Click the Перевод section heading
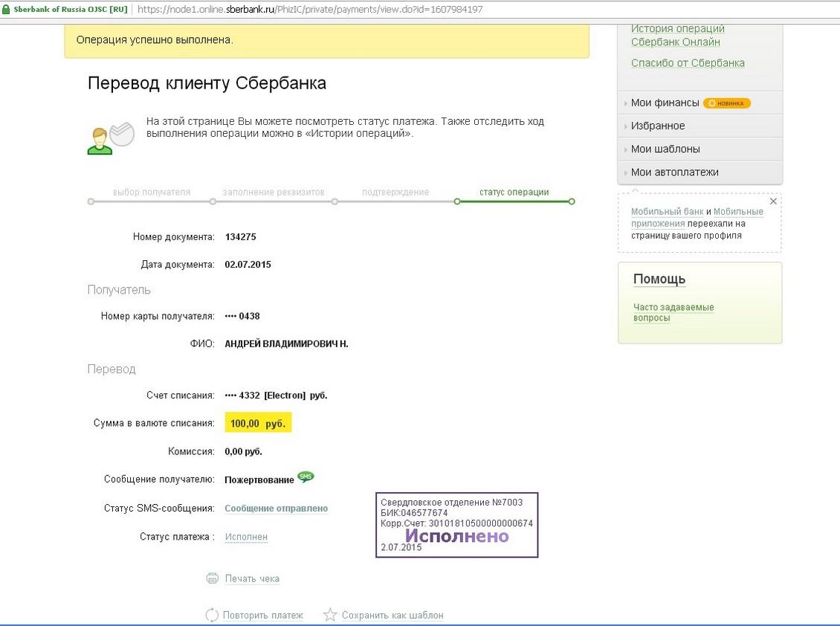 tap(112, 370)
